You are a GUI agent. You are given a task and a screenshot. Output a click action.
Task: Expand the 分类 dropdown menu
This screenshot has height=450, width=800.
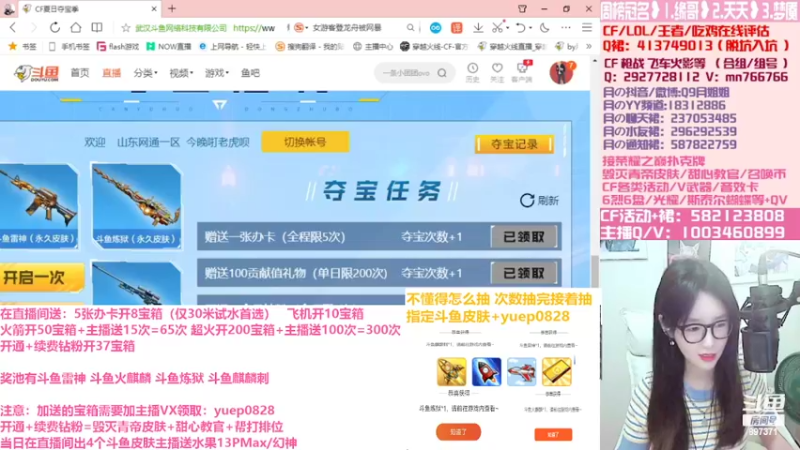pyautogui.click(x=145, y=73)
